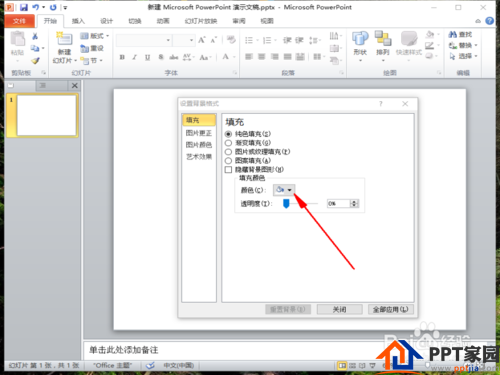500x375 pixels.
Task: Switch to the 插入 Insert ribbon tab
Action: click(x=78, y=21)
